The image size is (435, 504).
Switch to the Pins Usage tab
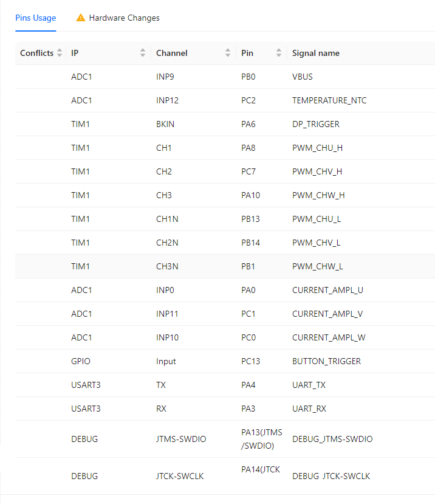pos(35,18)
